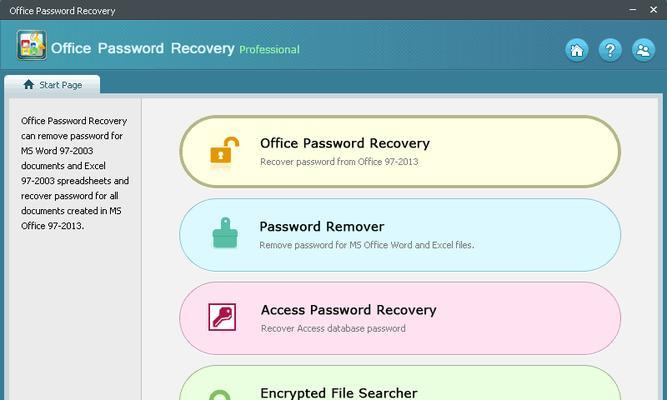The height and width of the screenshot is (400, 667).
Task: Open the Access Password Recovery option
Action: [400, 318]
